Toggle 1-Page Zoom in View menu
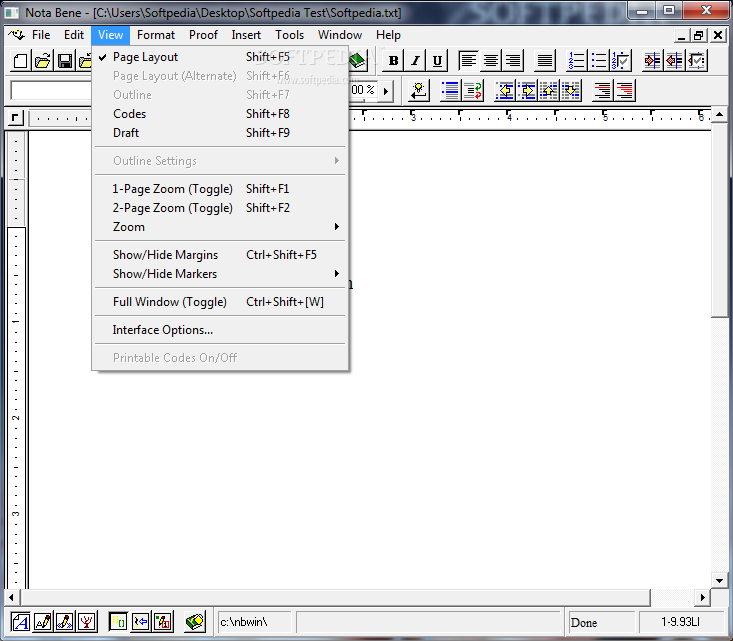 [x=172, y=189]
